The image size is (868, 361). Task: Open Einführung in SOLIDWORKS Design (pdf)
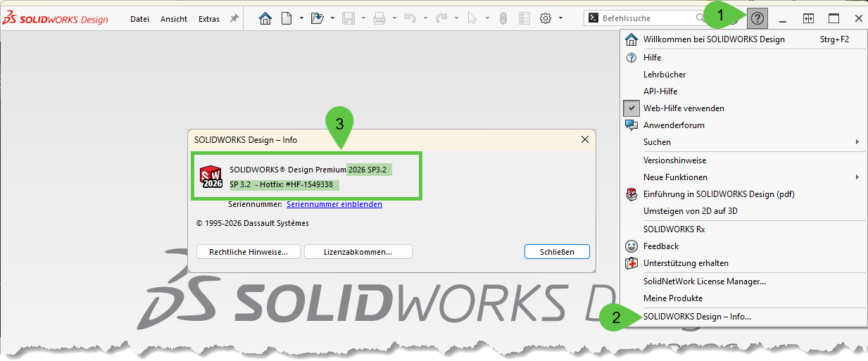(743, 194)
